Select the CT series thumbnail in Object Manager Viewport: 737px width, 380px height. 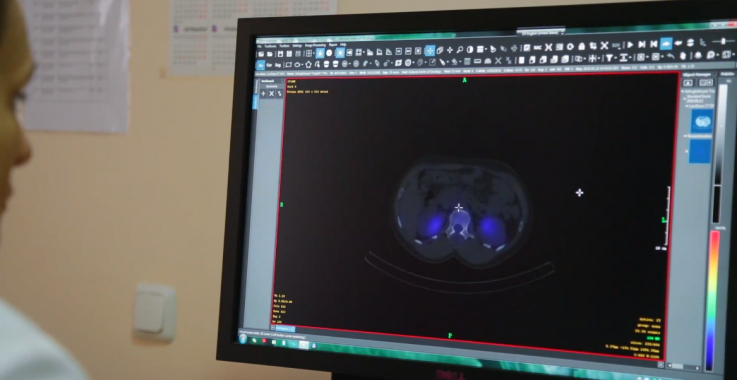pos(702,121)
